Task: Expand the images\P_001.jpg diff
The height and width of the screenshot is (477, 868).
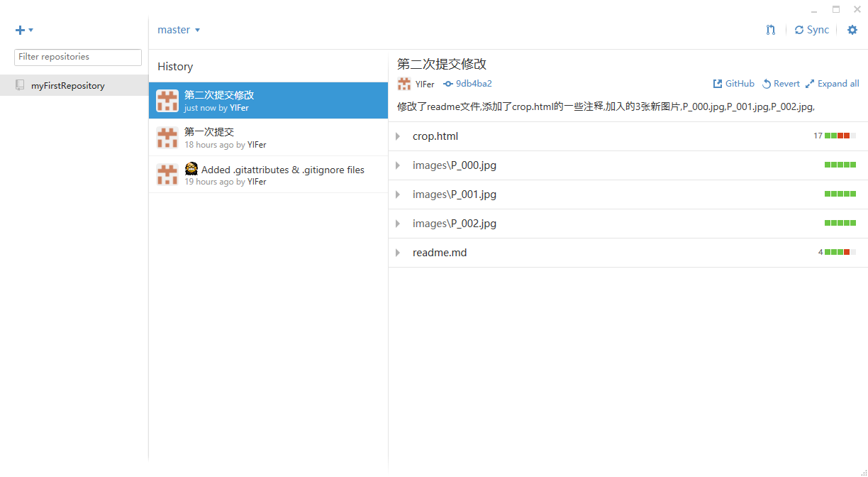Action: pos(398,194)
